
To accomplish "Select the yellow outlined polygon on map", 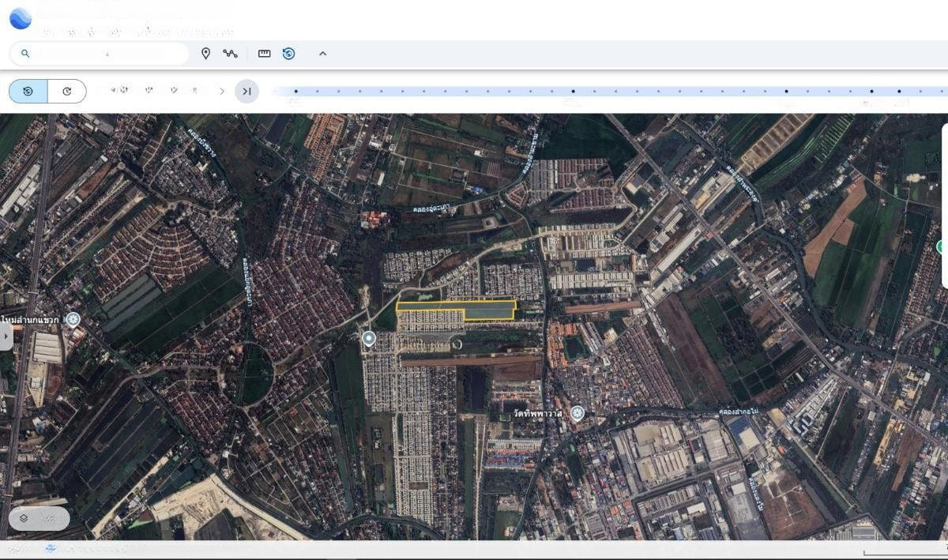I will (x=490, y=311).
